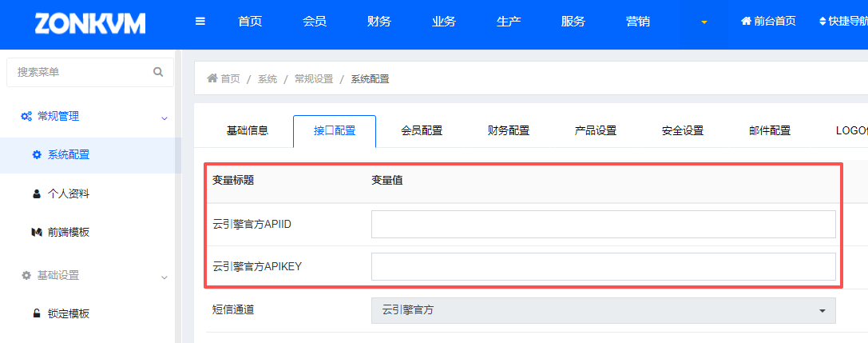Click the ZONKVM logo

90,24
